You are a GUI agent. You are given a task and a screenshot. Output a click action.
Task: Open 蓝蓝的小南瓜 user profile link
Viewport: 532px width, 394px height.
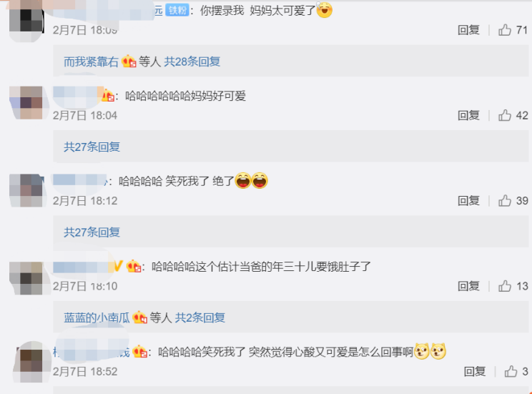click(97, 317)
